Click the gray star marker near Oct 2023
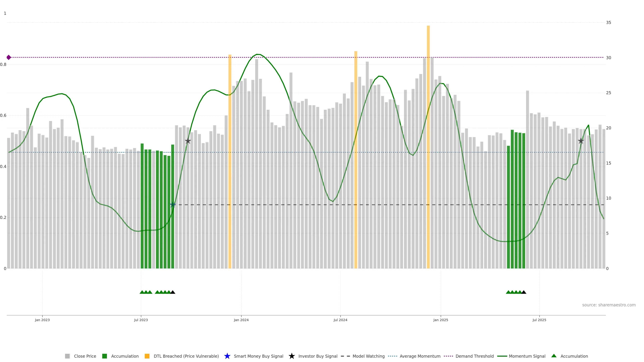Image resolution: width=644 pixels, height=362 pixels. click(188, 141)
